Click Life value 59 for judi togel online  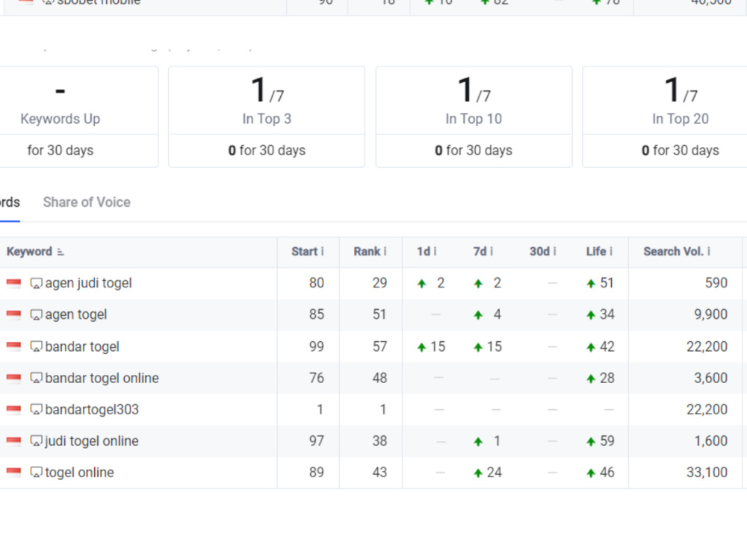(607, 441)
